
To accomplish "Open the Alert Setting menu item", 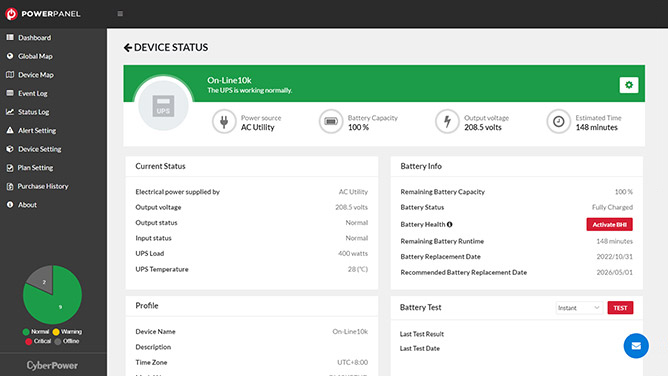I will click(x=37, y=131).
